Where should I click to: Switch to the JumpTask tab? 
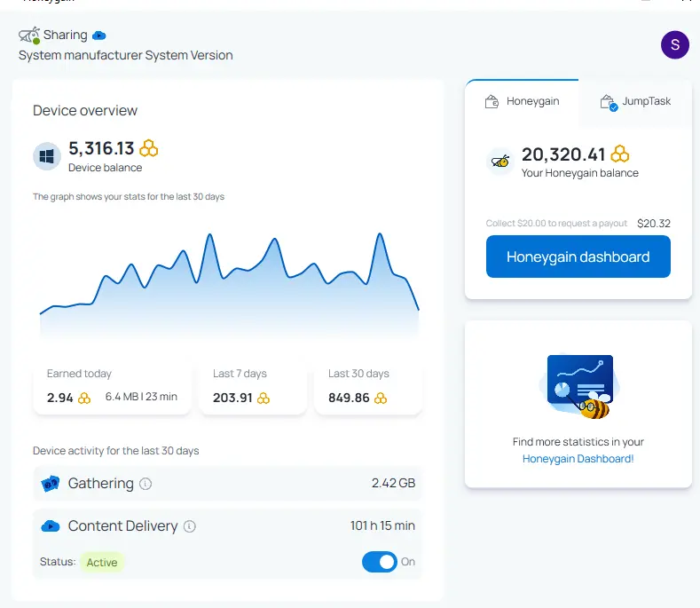635,102
